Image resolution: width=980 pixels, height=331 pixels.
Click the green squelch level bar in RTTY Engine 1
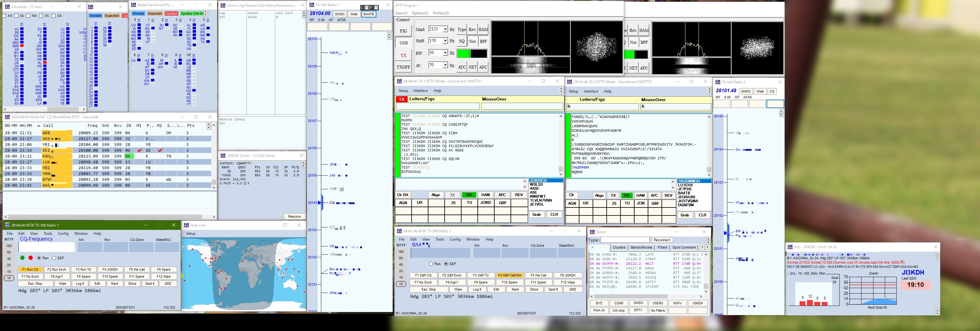point(463,54)
